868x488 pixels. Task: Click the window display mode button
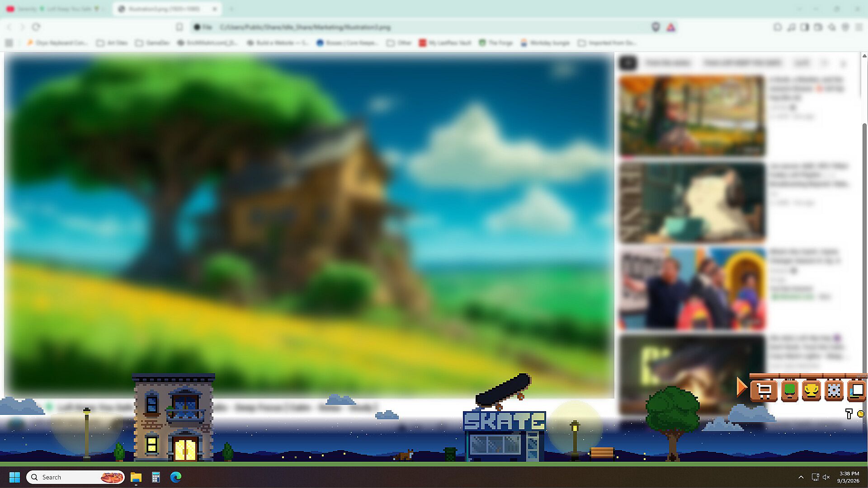(857, 391)
